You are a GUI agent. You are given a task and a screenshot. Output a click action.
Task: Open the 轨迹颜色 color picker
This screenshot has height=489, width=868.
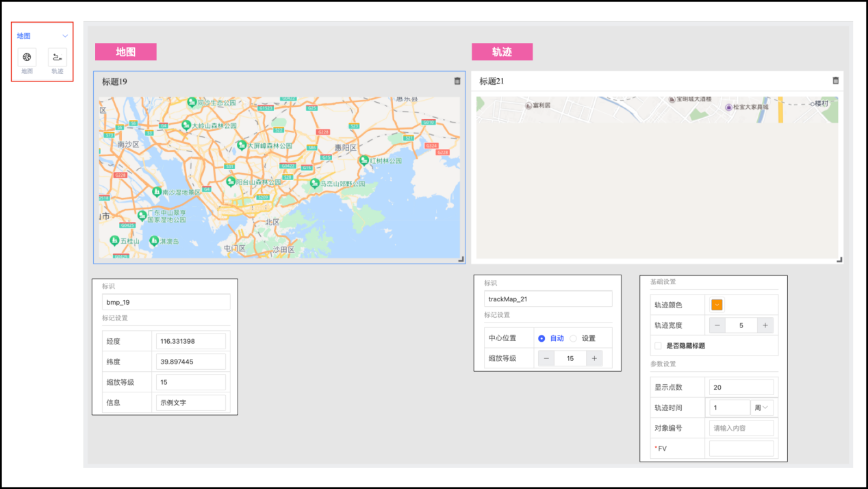point(717,305)
